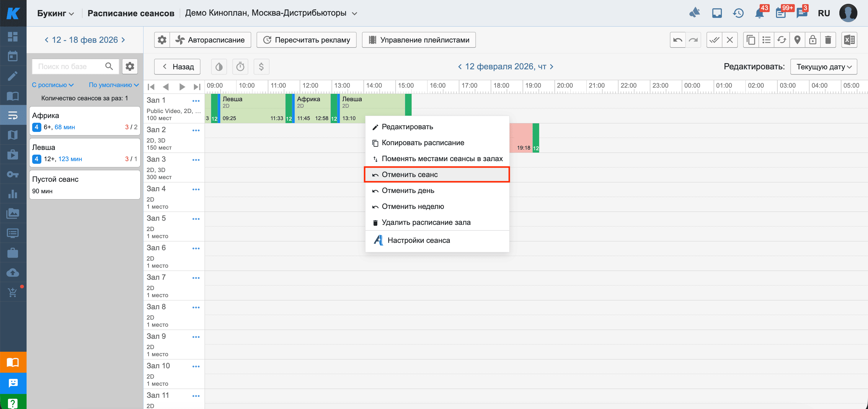Toggle the half-circle contrast icon

coord(219,67)
